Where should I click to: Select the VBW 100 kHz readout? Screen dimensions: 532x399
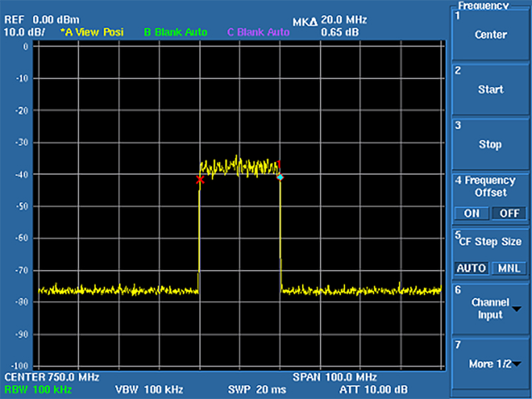point(149,389)
